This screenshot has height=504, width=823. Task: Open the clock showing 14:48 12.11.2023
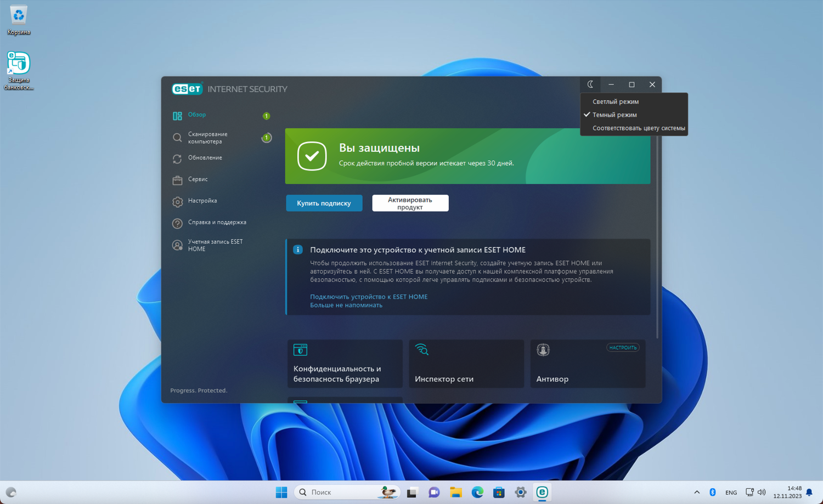tap(787, 492)
